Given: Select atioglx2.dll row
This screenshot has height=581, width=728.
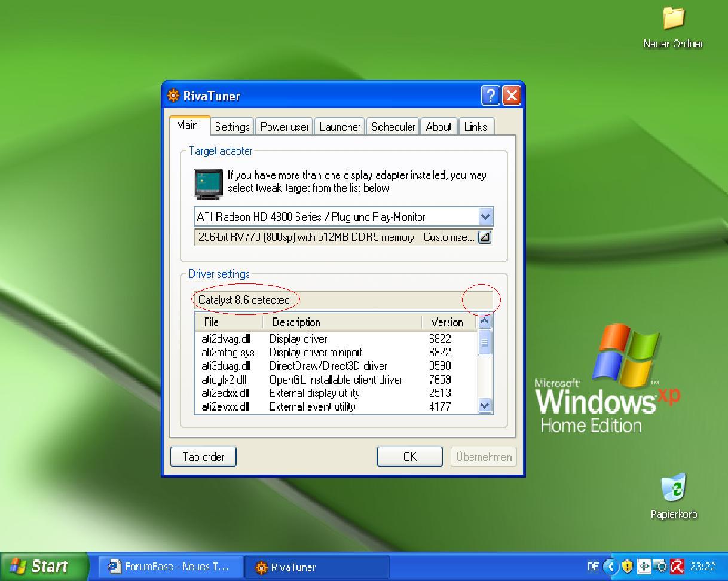Looking at the screenshot, I should (x=335, y=380).
